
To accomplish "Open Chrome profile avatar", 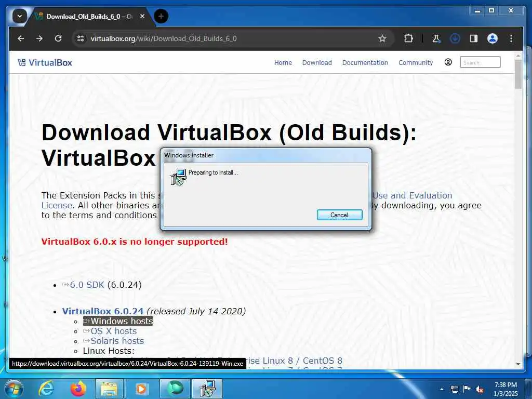I will click(x=493, y=38).
